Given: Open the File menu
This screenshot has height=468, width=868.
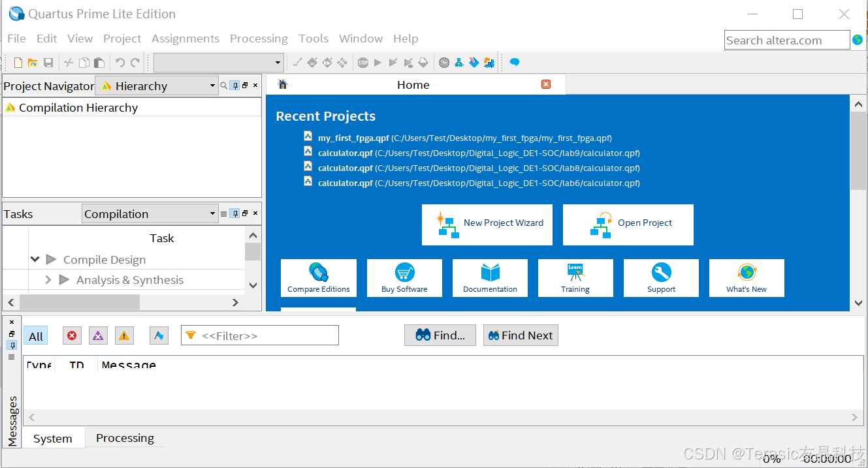Looking at the screenshot, I should point(16,39).
